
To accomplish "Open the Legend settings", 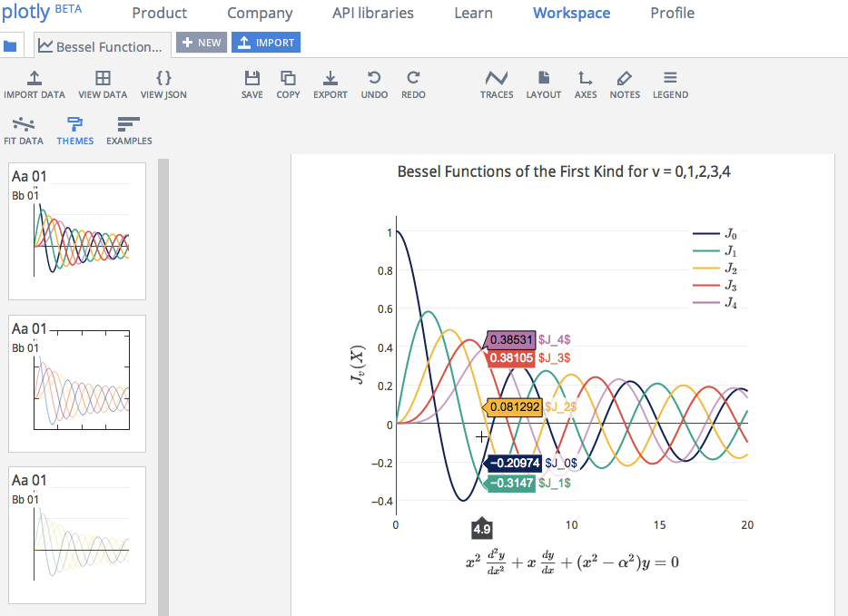I will pos(670,84).
